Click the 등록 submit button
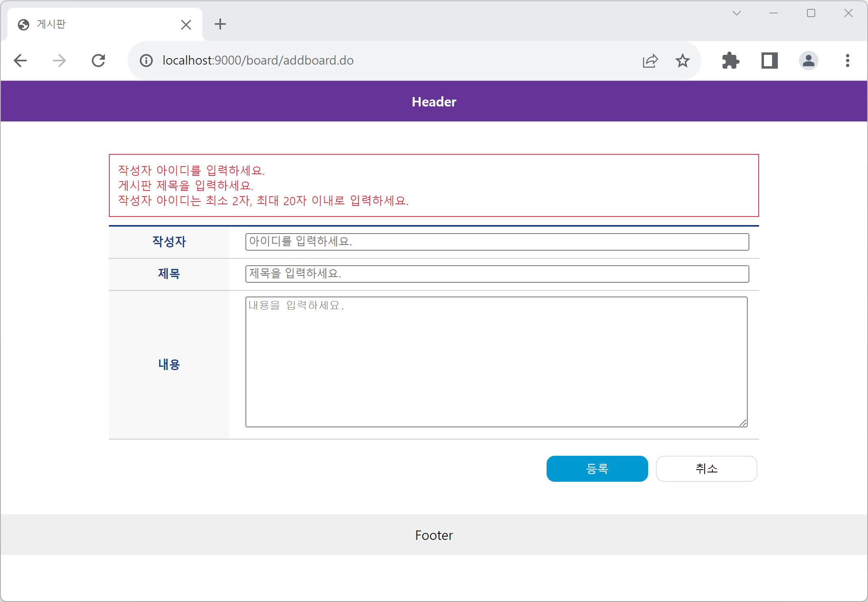The height and width of the screenshot is (602, 868). pos(597,469)
